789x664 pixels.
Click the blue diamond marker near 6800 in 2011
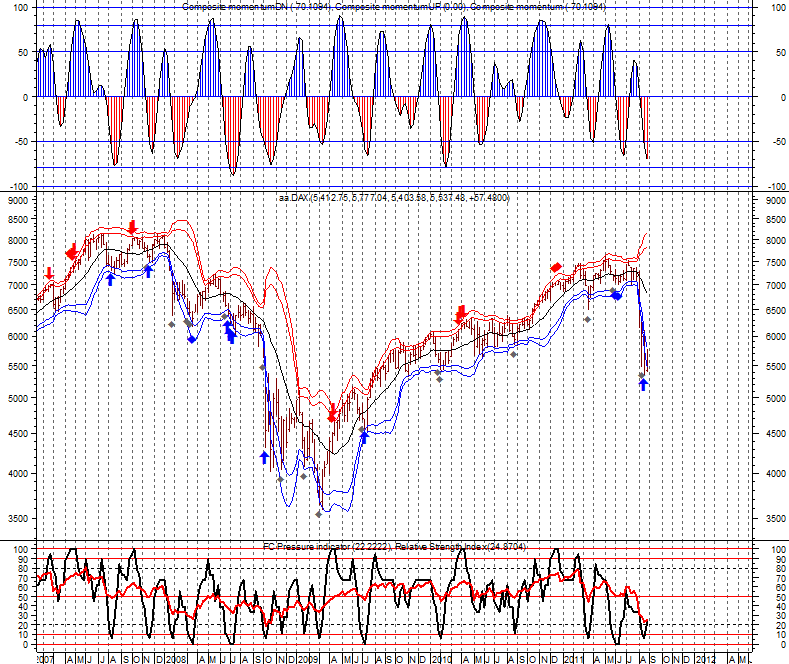coord(617,296)
